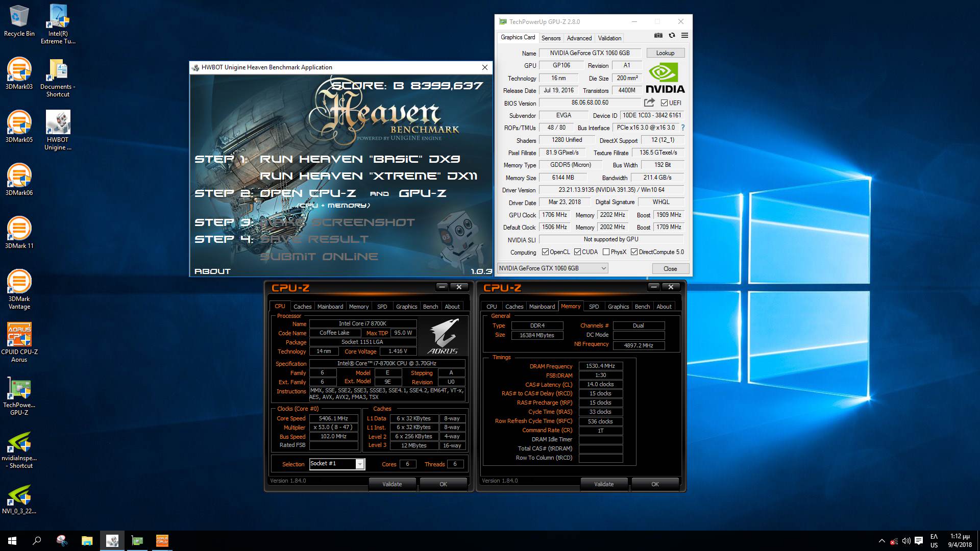Click the NVIDIA logo in GPU-Z
This screenshot has width=980, height=551.
(665, 78)
